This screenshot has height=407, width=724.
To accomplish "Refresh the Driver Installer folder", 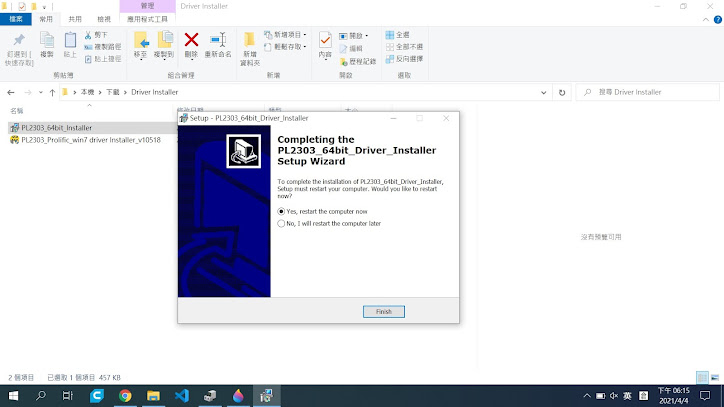I will (x=562, y=92).
